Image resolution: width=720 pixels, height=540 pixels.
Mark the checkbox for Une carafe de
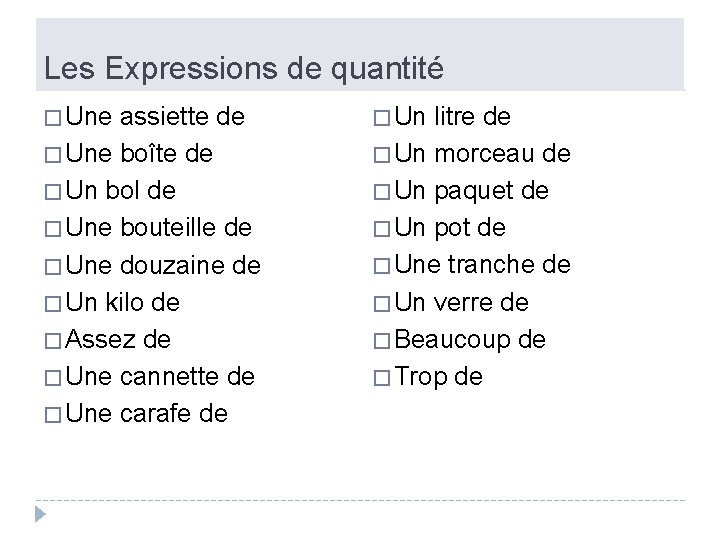[x=53, y=415]
